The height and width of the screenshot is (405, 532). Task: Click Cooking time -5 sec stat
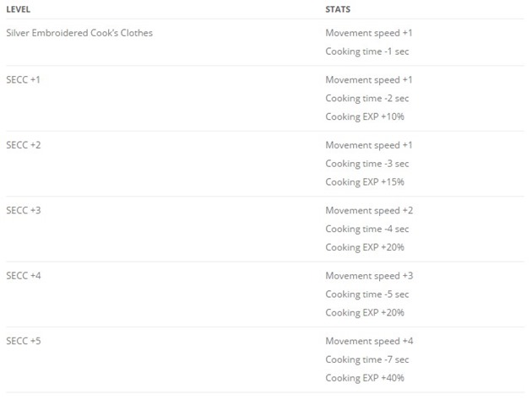coord(367,294)
